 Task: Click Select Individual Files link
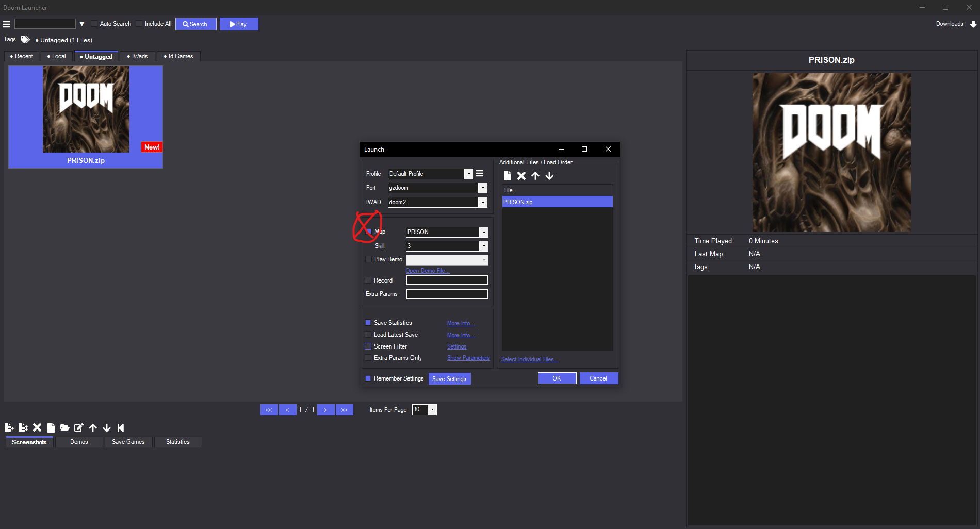[x=530, y=359]
